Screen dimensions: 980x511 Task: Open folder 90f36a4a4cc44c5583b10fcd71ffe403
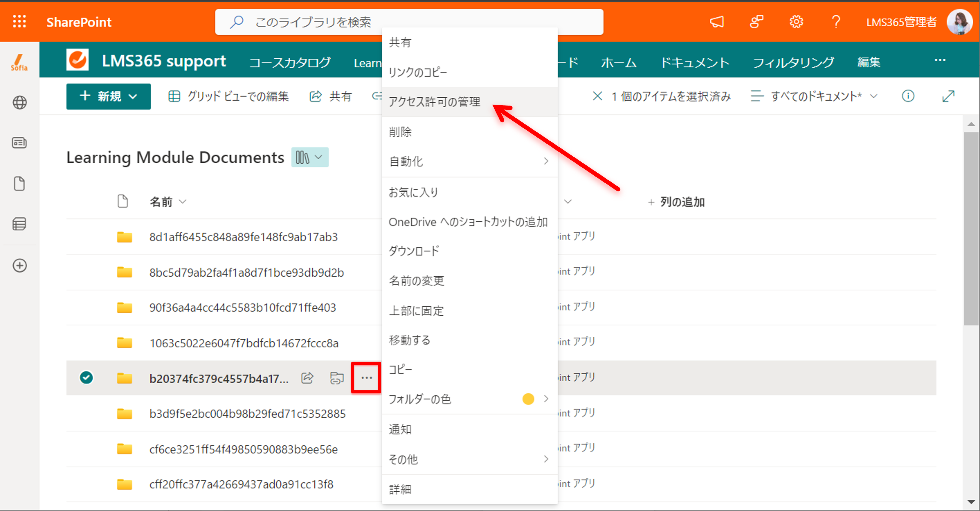(x=242, y=308)
